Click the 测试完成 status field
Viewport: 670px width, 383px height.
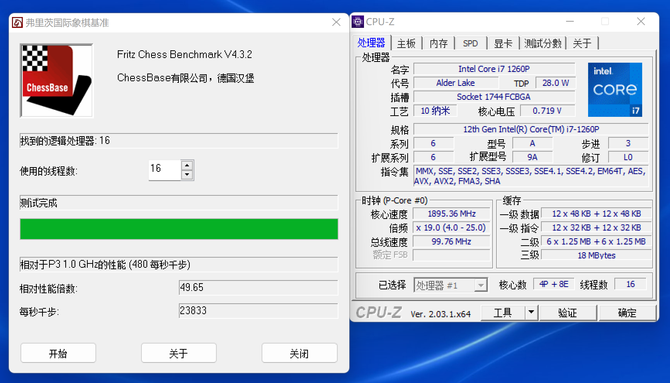(179, 203)
